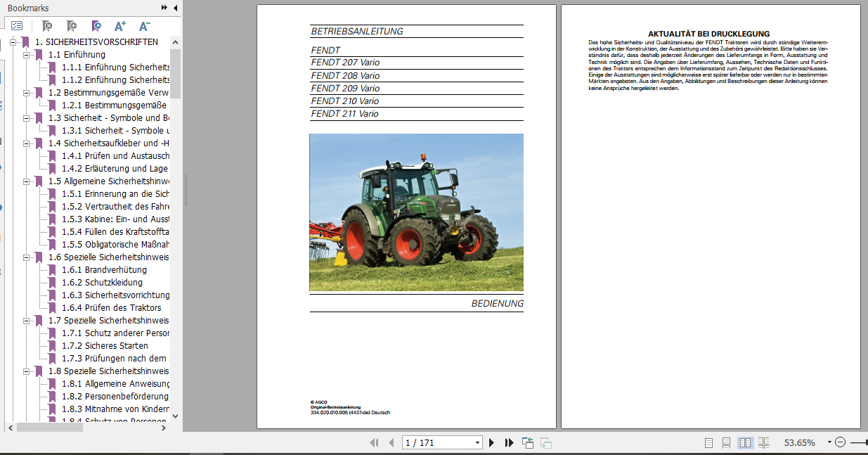
Task: Open bookmark 1.8.2 Personenbeförderung
Action: coord(115,397)
